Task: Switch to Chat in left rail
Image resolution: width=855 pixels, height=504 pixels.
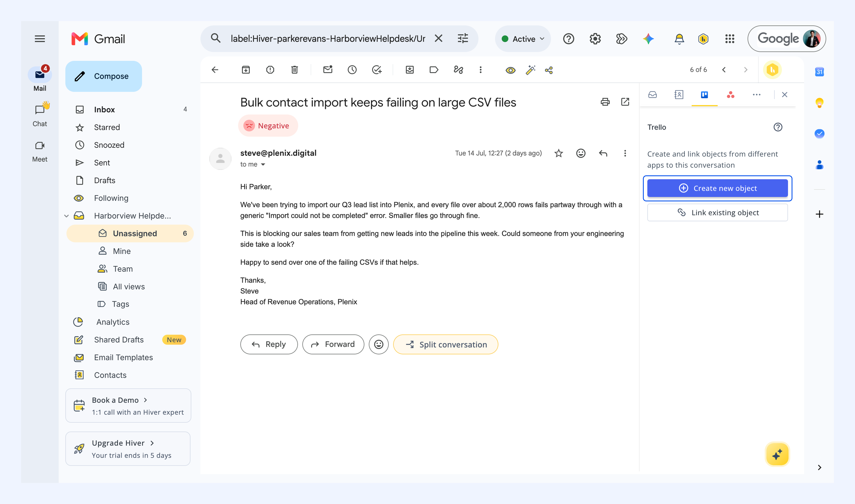Action: 40,115
